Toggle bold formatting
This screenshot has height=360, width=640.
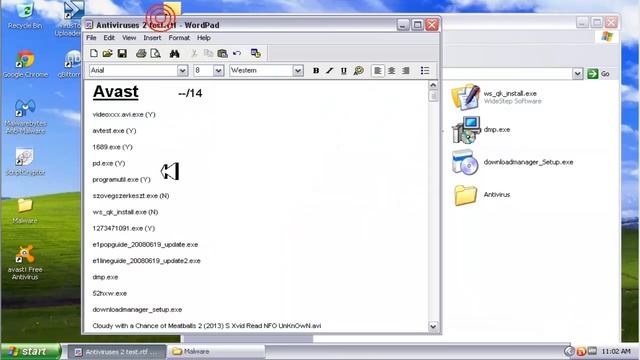pos(316,71)
